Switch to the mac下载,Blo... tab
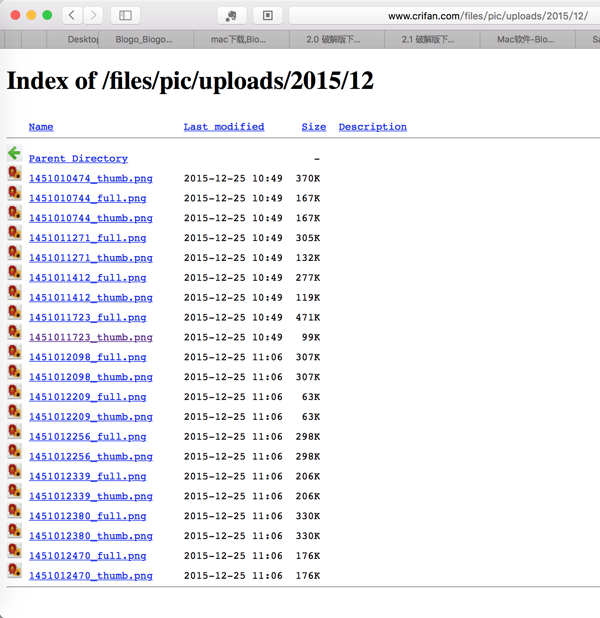The image size is (600, 618). pyautogui.click(x=241, y=39)
